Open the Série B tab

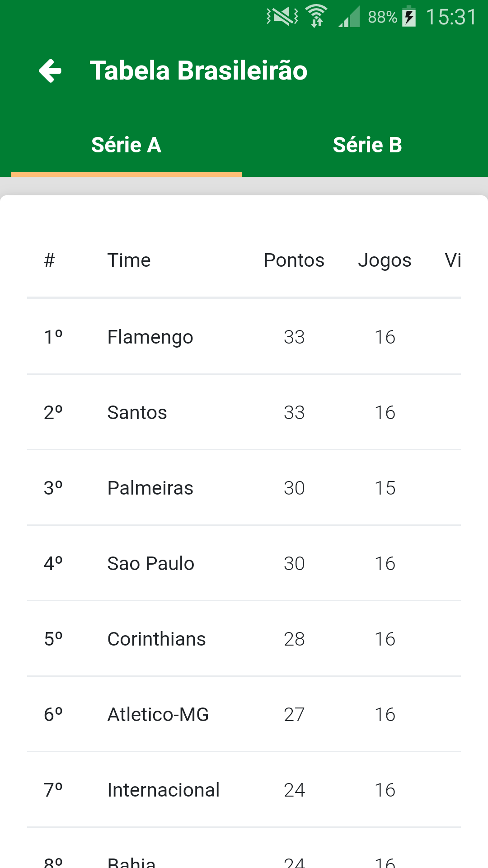click(x=367, y=145)
